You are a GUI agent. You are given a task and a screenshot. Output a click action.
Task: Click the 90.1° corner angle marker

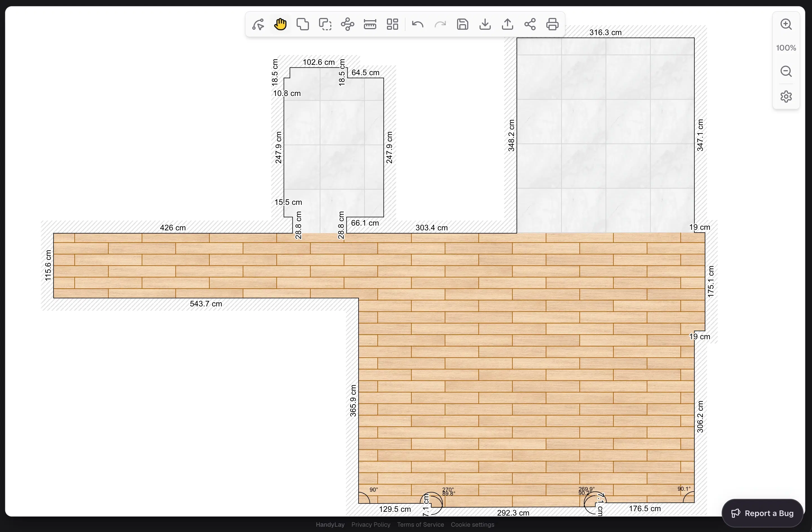click(x=684, y=489)
